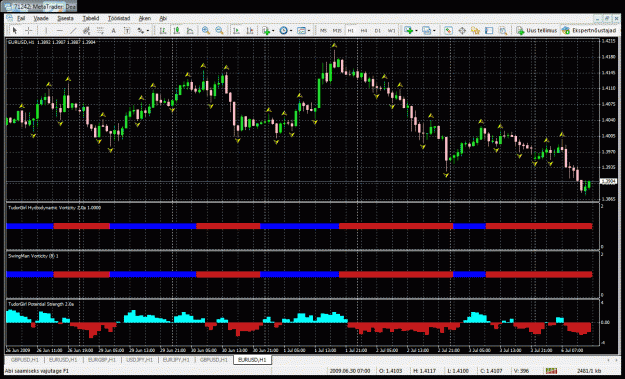This screenshot has width=625, height=379.
Task: Select the H1 timeframe button
Action: click(350, 30)
